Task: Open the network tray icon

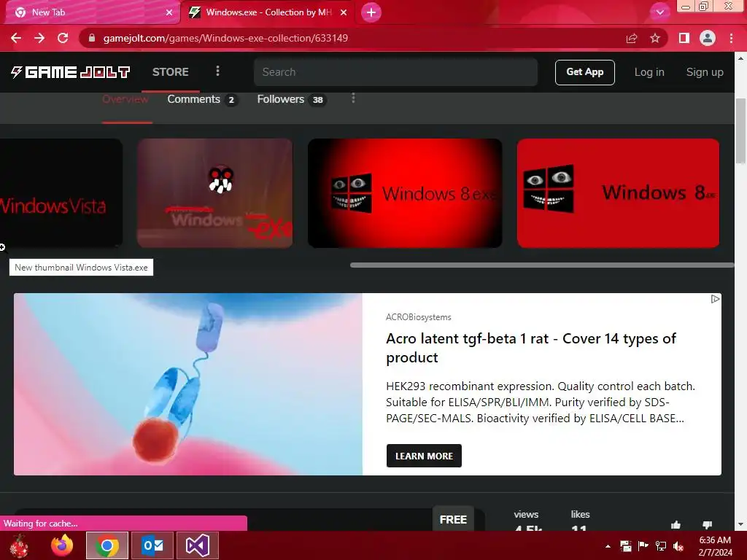Action: click(661, 546)
